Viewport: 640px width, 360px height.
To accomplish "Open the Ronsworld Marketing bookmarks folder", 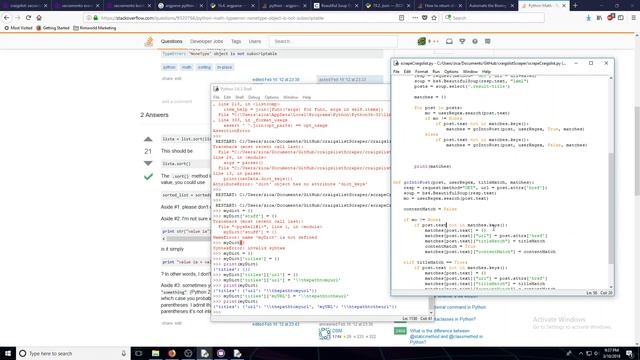I will (95, 28).
